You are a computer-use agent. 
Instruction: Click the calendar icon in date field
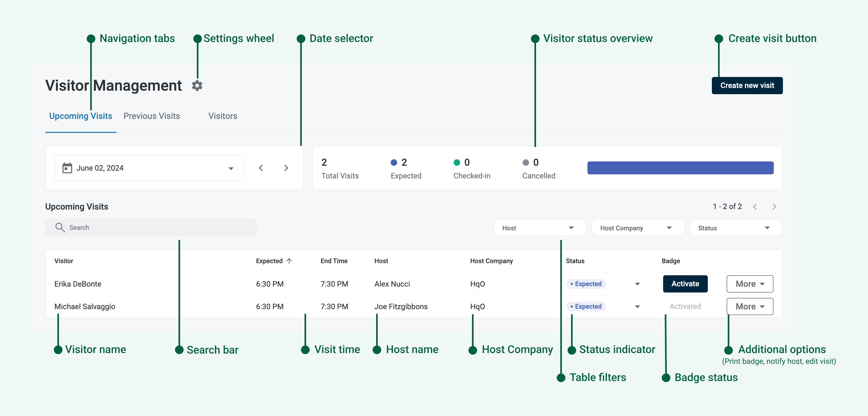[67, 168]
